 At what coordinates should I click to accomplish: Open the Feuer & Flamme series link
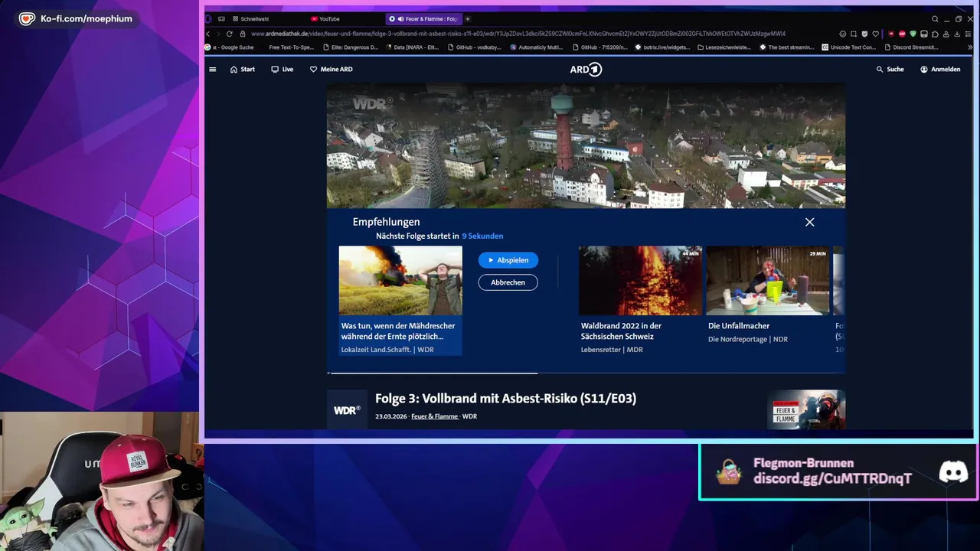434,416
